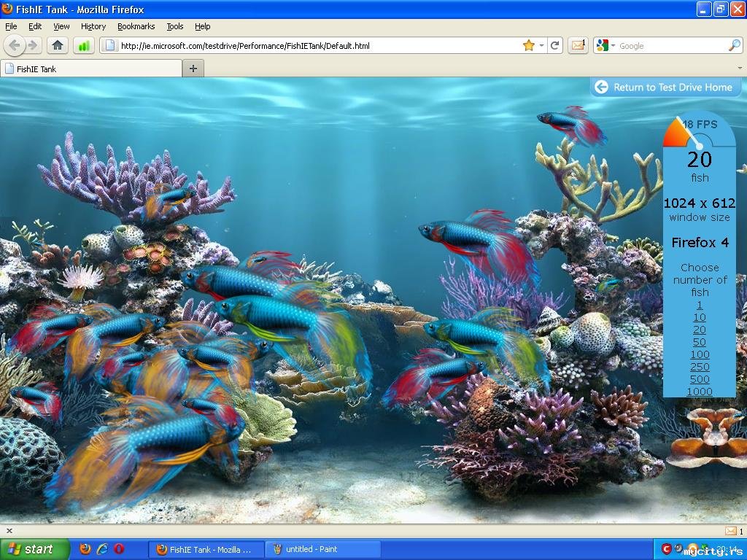The image size is (747, 560).
Task: Bookmark this page with the star icon
Action: (528, 45)
